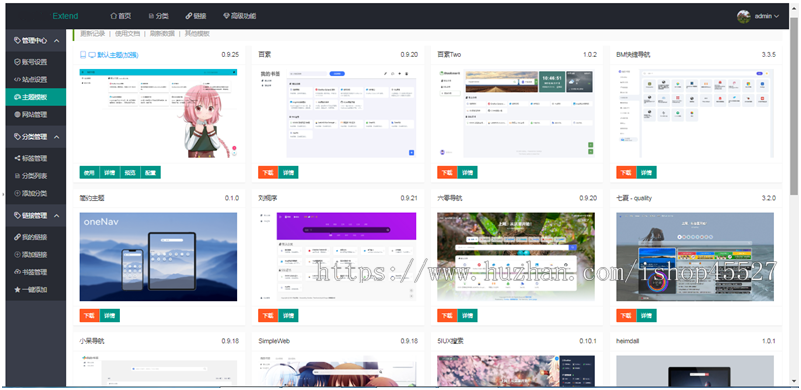The height and width of the screenshot is (390, 801).
Task: Open the oneNav 简约主题 preview thumbnail
Action: 158,257
